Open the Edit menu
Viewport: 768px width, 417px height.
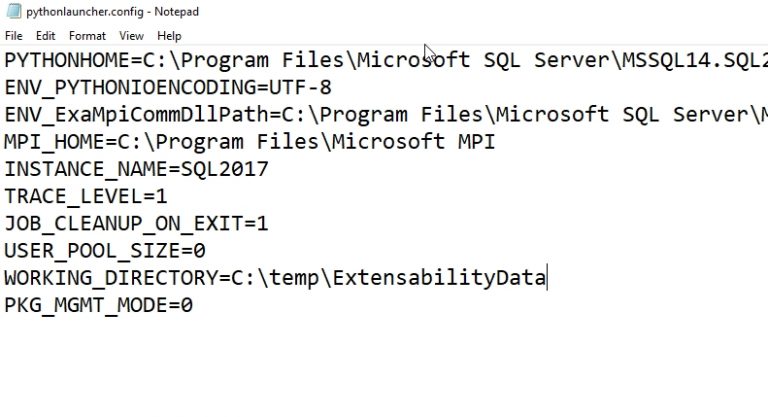[x=45, y=35]
